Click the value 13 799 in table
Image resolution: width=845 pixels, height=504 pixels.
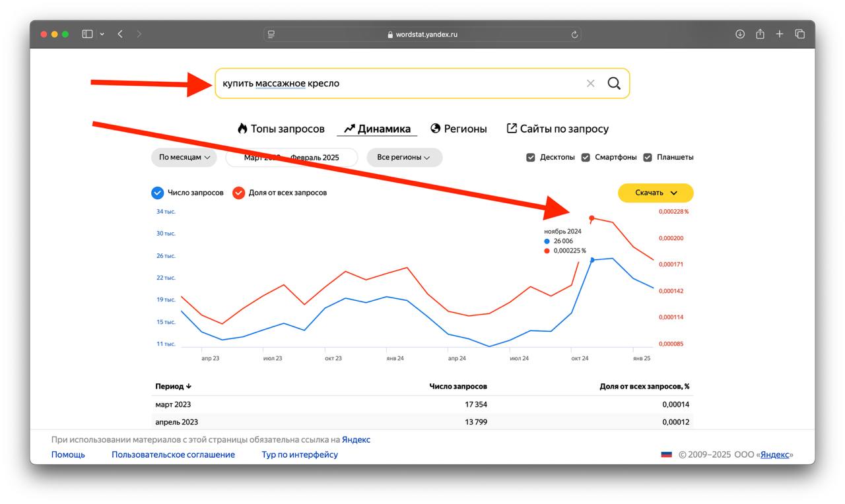click(x=476, y=422)
